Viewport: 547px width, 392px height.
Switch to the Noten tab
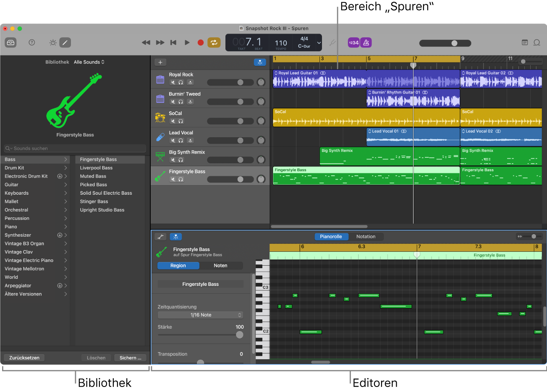pyautogui.click(x=221, y=265)
